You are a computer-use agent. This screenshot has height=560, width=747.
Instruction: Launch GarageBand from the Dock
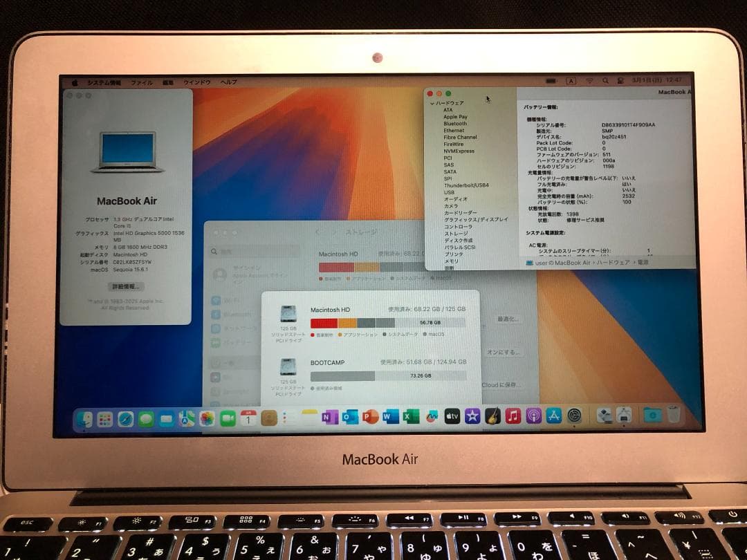[492, 416]
